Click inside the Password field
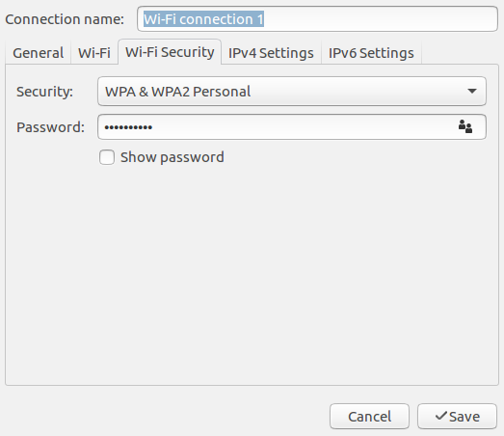Viewport: 504px width, 436px height. [292, 126]
